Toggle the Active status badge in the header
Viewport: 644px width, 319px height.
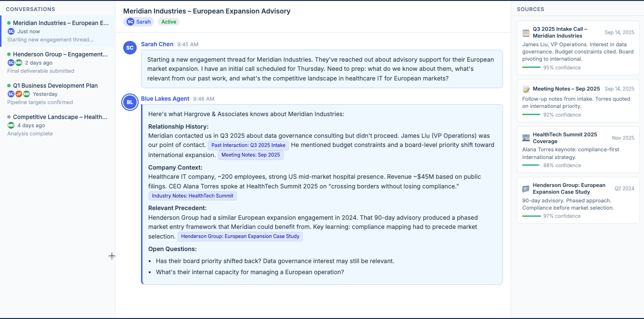pos(168,22)
